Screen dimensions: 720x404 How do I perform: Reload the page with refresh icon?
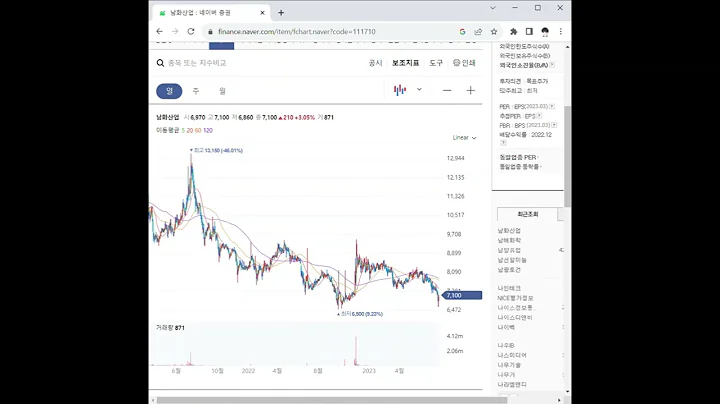pos(191,32)
